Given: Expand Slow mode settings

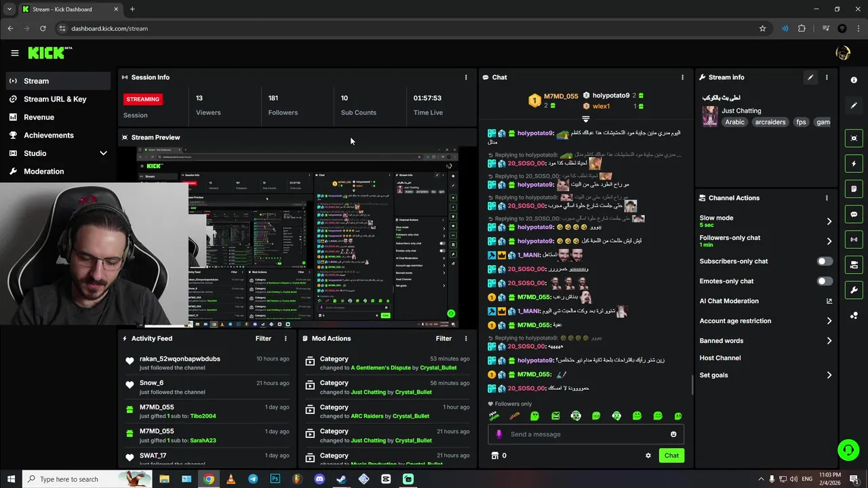Looking at the screenshot, I should pos(829,221).
